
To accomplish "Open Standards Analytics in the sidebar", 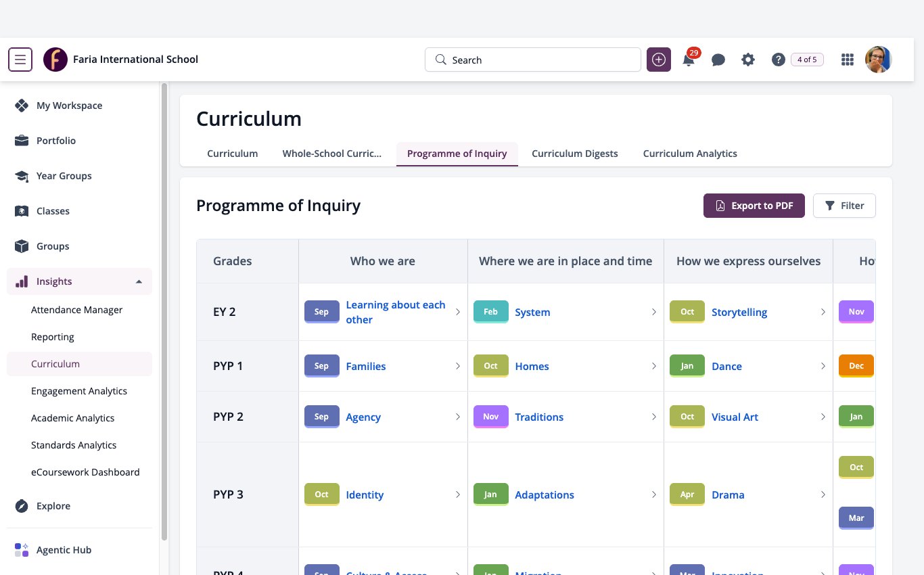I will (x=74, y=445).
